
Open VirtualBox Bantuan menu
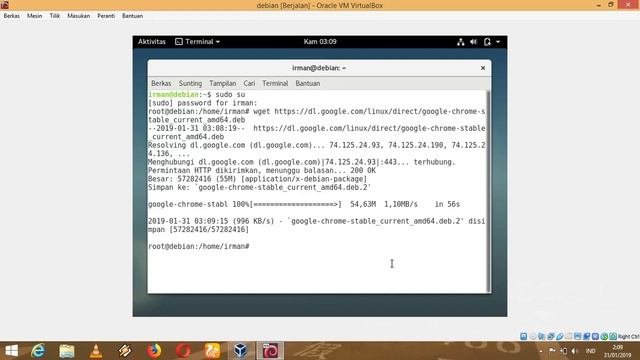pyautogui.click(x=132, y=16)
